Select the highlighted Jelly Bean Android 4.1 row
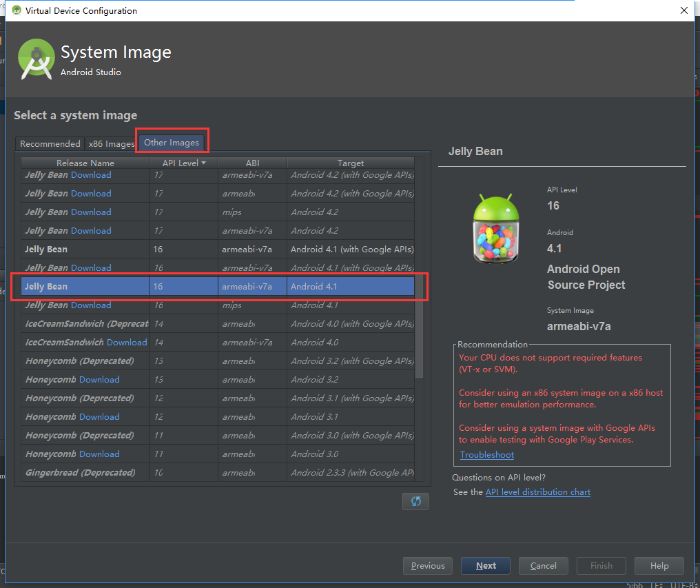700x588 pixels. (x=218, y=286)
